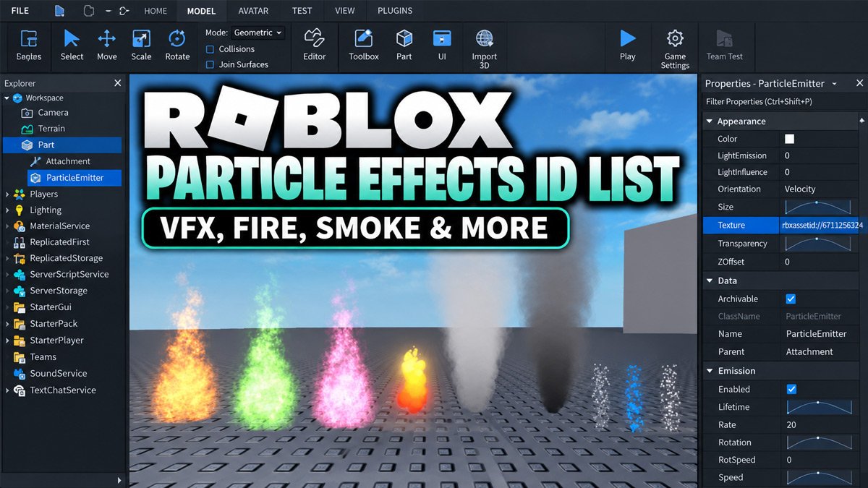868x488 pixels.
Task: Collapse the Emission properties section
Action: click(710, 371)
